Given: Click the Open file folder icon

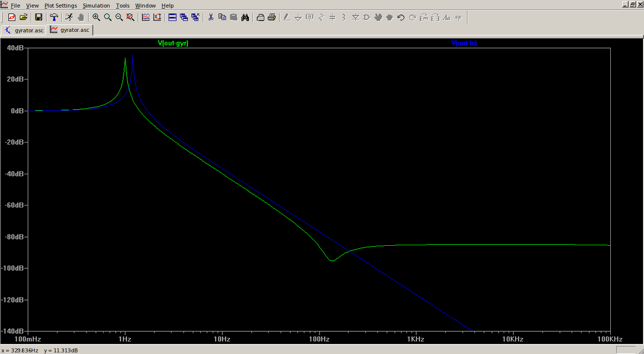Looking at the screenshot, I should [x=23, y=17].
